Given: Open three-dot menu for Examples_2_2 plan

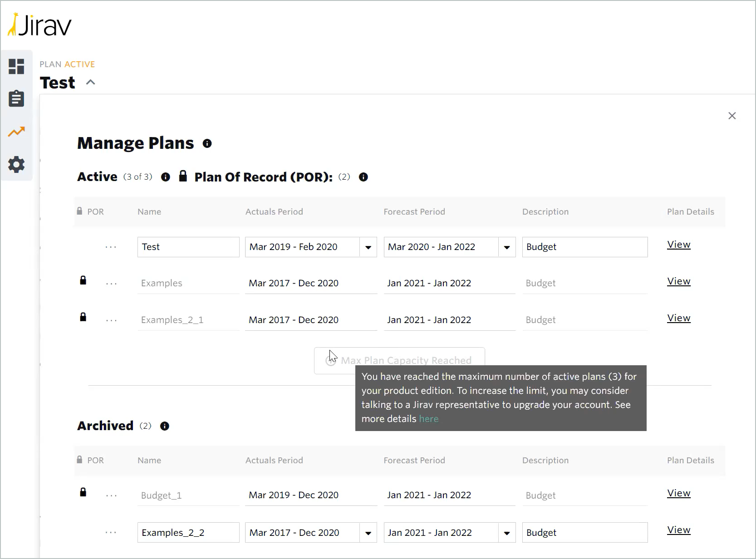Looking at the screenshot, I should 111,533.
